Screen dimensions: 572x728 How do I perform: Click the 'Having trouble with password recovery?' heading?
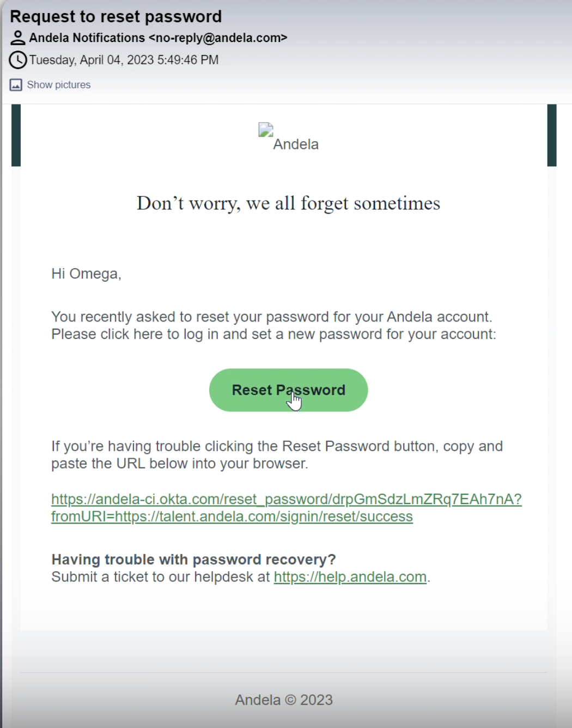tap(193, 560)
